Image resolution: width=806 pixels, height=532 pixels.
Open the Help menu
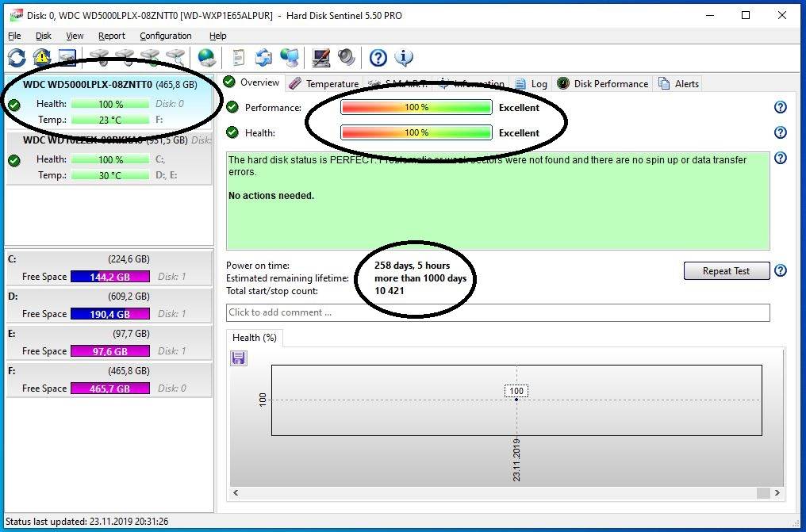pyautogui.click(x=218, y=36)
